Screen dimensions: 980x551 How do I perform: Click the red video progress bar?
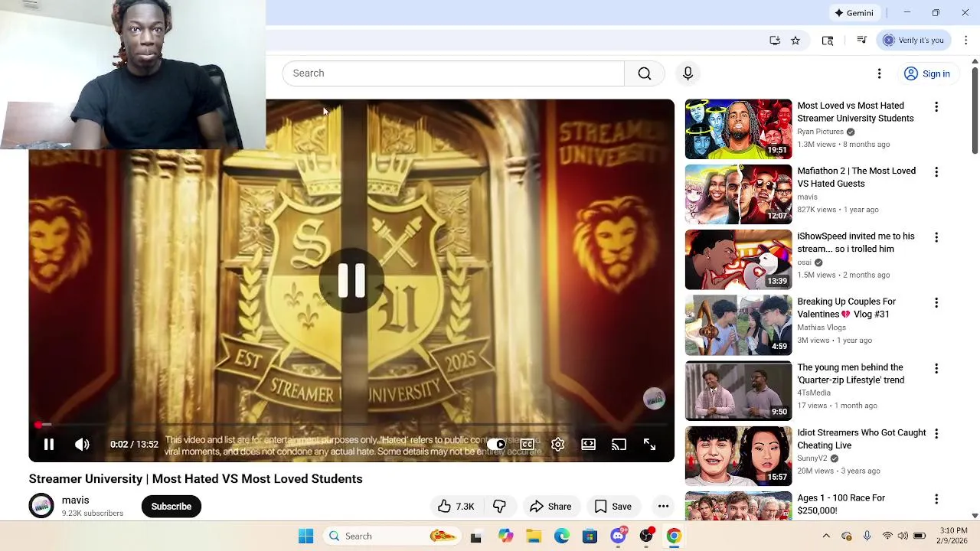click(x=351, y=424)
